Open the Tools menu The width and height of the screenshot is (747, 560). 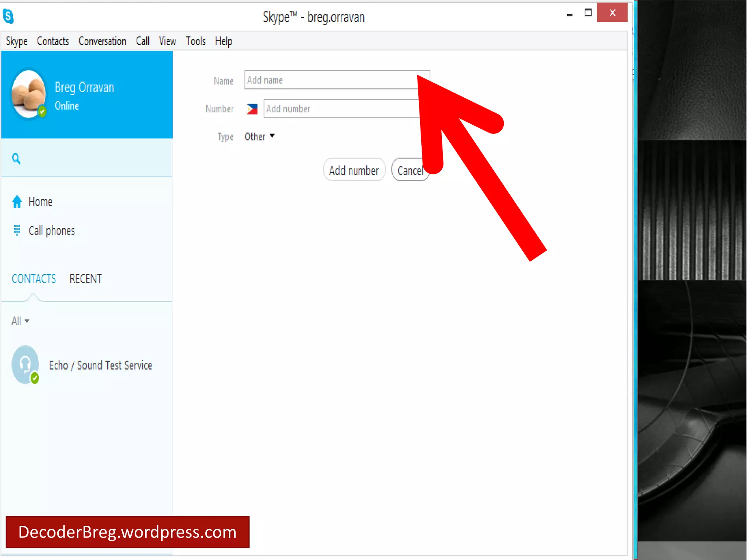click(196, 41)
